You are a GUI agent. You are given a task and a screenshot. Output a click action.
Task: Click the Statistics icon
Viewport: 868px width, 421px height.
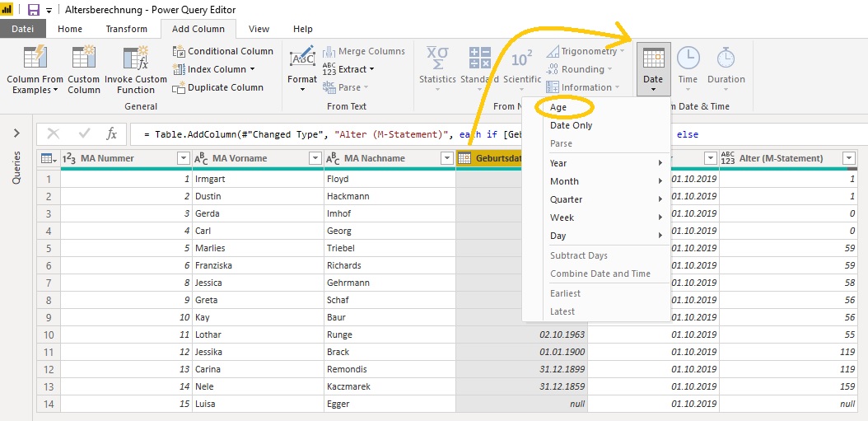(x=437, y=58)
